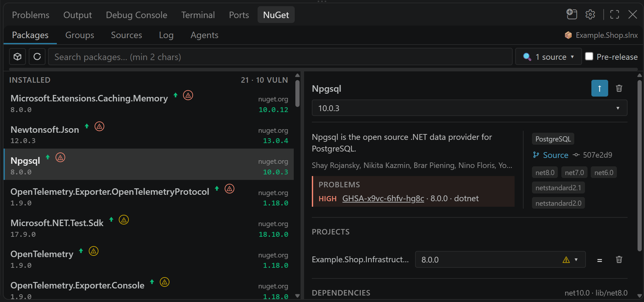Screen dimensions: 644x302
Task: Click the PostgreSQL tag
Action: coord(553,139)
